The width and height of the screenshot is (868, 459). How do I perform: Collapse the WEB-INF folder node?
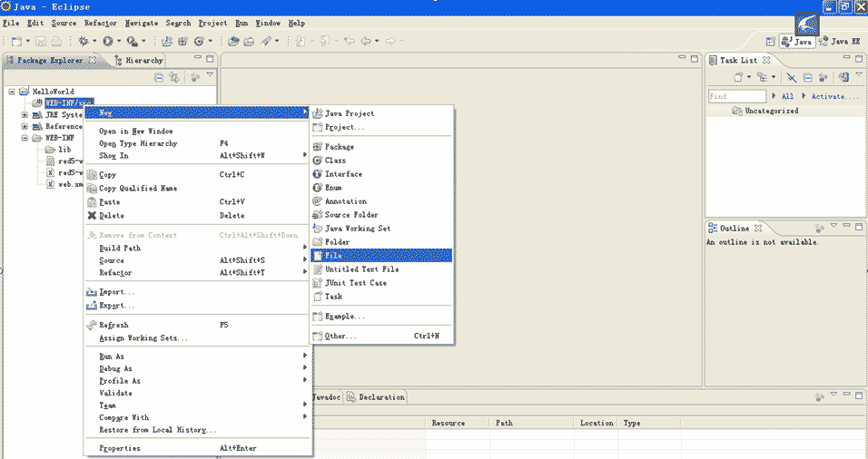pyautogui.click(x=25, y=138)
